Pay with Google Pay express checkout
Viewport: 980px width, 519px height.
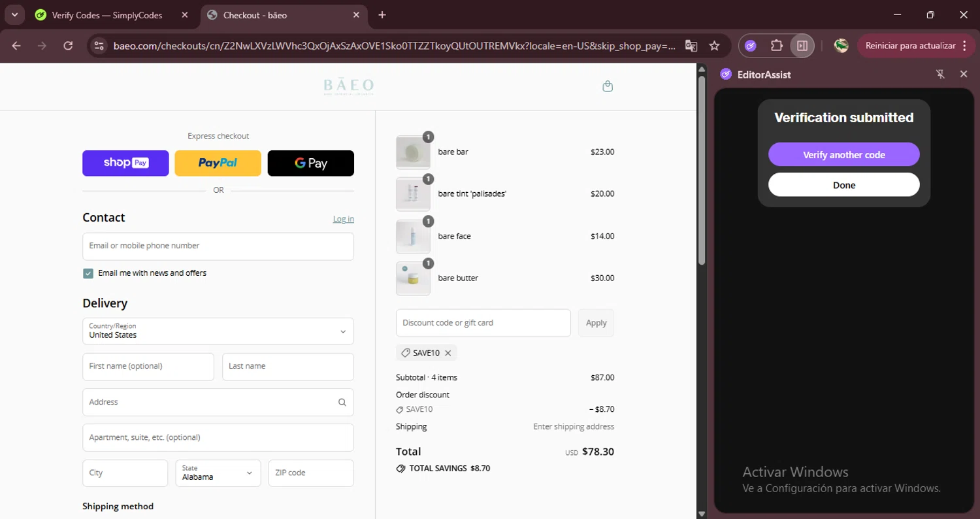pyautogui.click(x=311, y=163)
